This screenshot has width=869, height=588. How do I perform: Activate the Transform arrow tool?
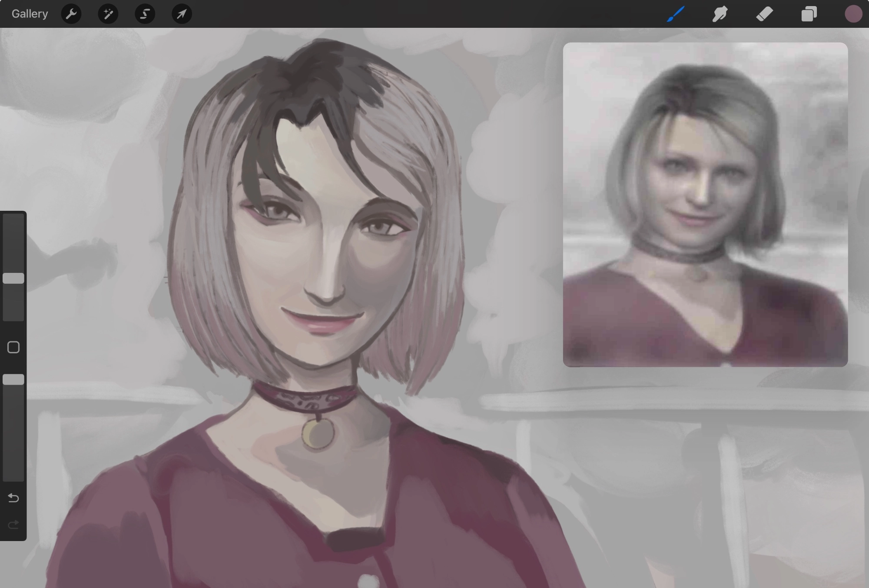click(182, 14)
